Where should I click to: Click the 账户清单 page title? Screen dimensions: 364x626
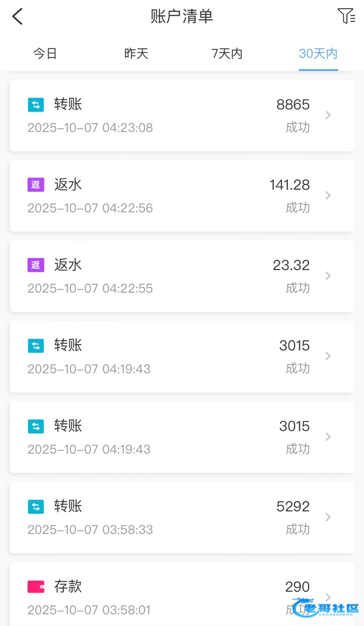pyautogui.click(x=182, y=16)
